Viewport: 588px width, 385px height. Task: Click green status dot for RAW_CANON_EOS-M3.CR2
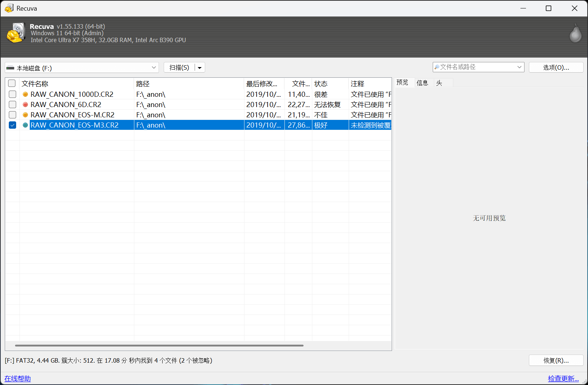point(25,125)
